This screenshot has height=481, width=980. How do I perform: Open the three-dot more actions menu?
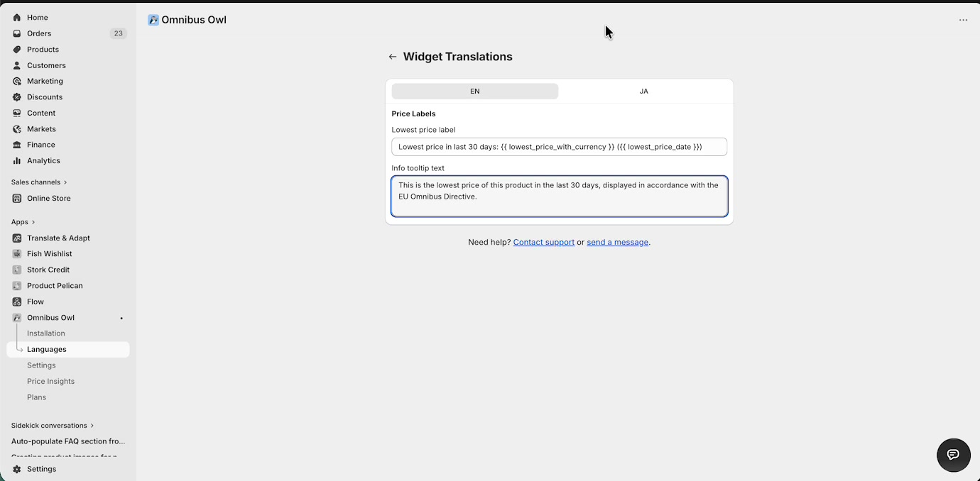[963, 20]
